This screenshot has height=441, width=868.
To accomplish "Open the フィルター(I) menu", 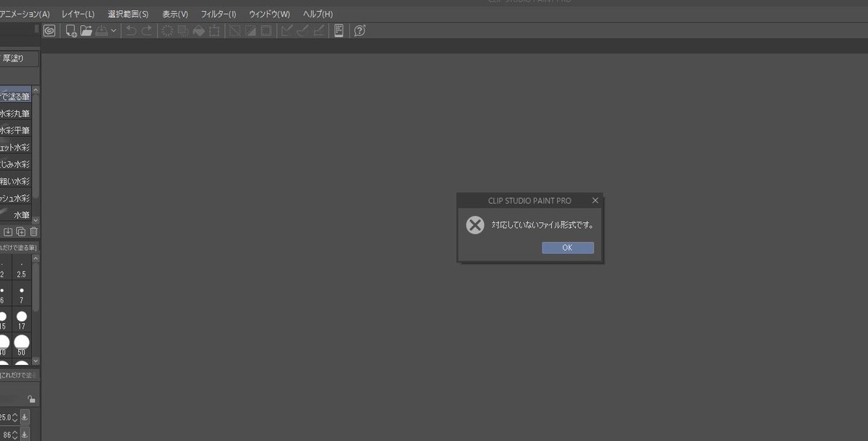I will click(x=218, y=14).
